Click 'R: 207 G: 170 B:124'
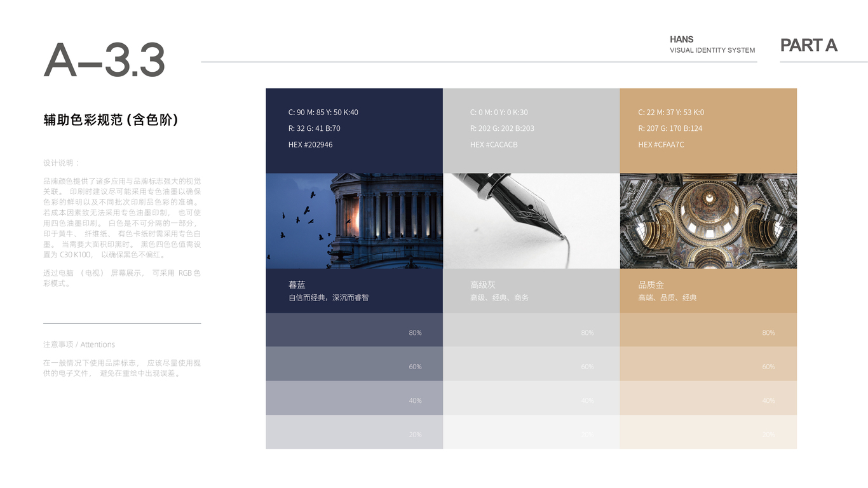Image resolution: width=868 pixels, height=488 pixels. pyautogui.click(x=670, y=128)
